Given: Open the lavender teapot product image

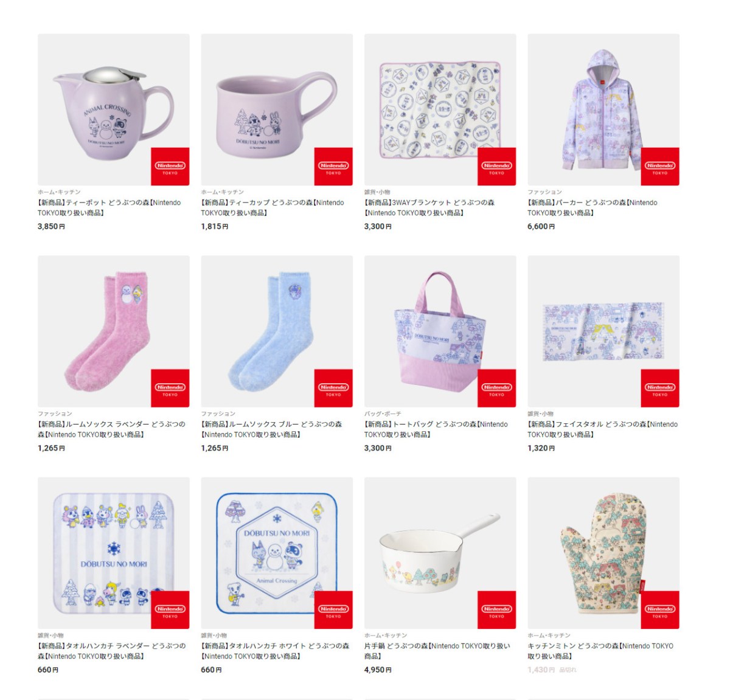Looking at the screenshot, I should (x=114, y=109).
